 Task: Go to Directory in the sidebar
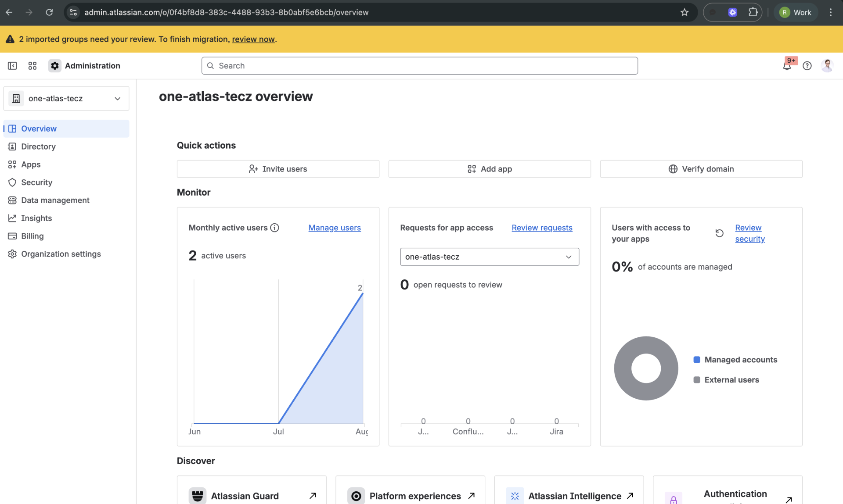[38, 147]
